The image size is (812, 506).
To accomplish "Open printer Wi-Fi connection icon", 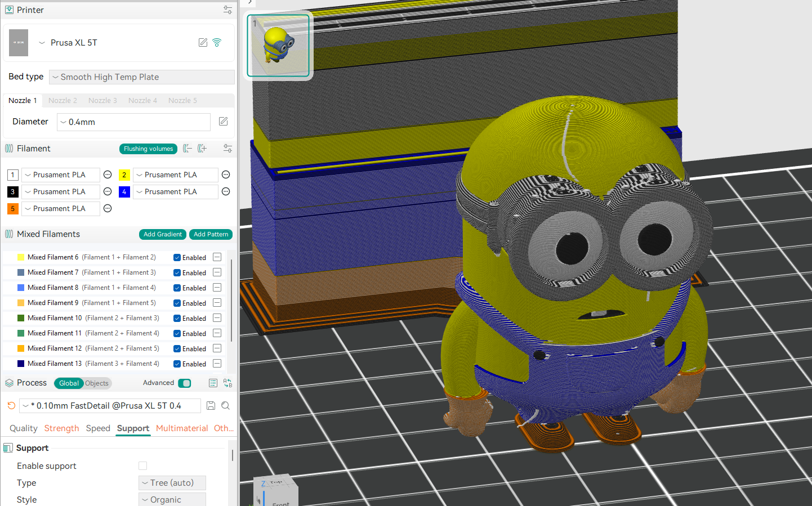I will point(217,43).
